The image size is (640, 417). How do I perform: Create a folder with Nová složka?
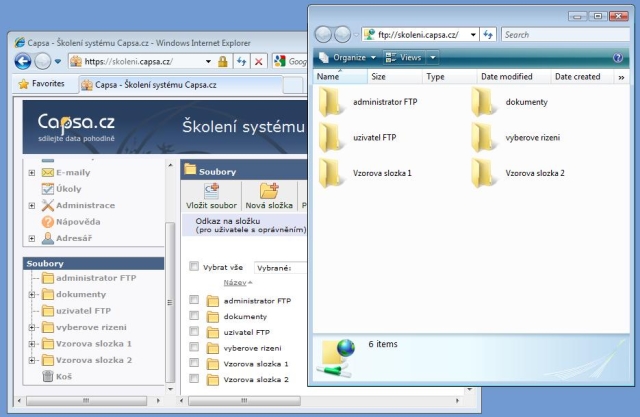(269, 196)
